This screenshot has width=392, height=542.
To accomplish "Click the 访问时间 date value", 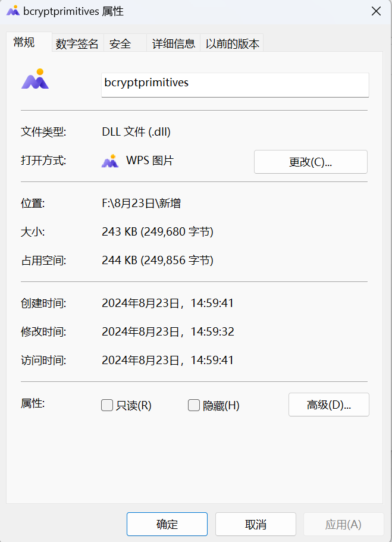I will coord(168,360).
